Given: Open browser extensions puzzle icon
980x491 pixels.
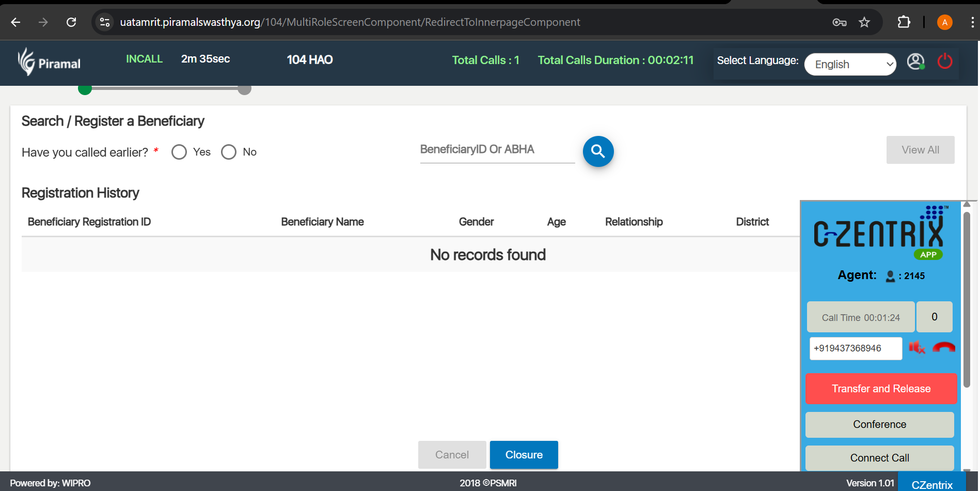Looking at the screenshot, I should pos(904,22).
